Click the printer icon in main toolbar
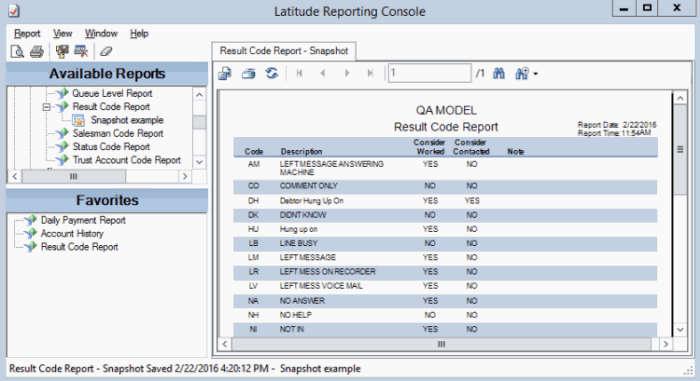 click(x=37, y=52)
